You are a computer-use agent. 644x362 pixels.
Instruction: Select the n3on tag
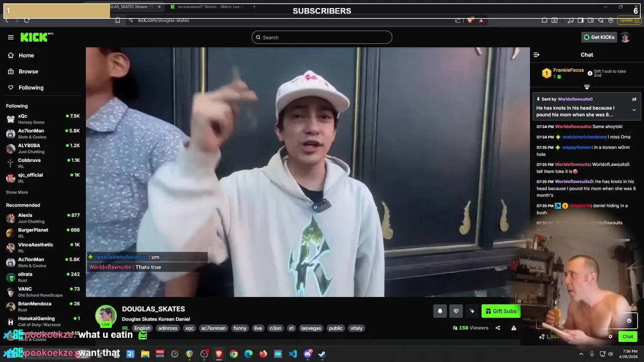275,328
